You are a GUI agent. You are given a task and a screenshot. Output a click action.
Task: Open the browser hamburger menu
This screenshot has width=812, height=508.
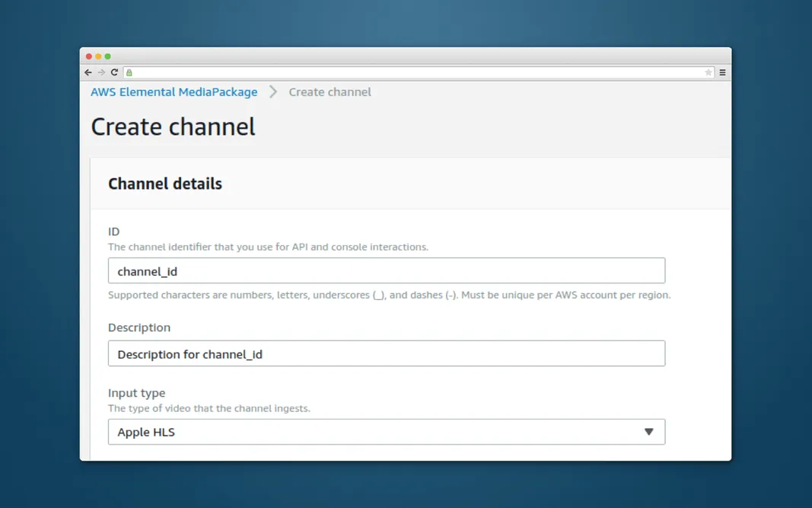(x=722, y=72)
